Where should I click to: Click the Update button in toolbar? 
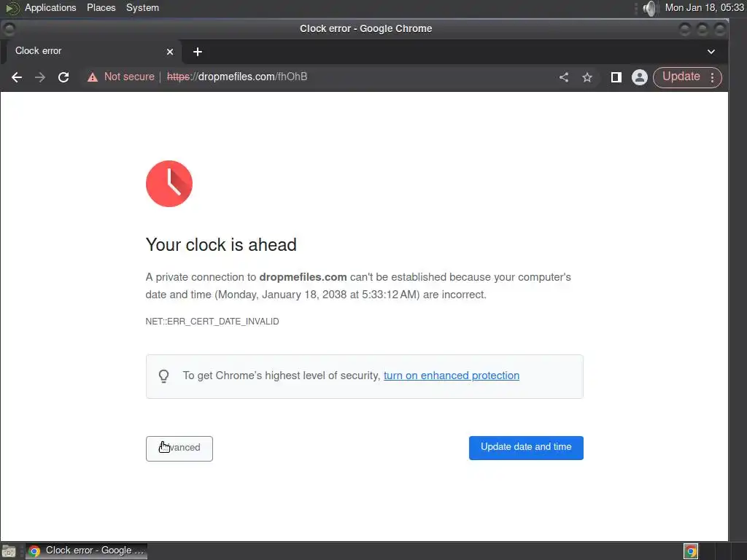681,77
